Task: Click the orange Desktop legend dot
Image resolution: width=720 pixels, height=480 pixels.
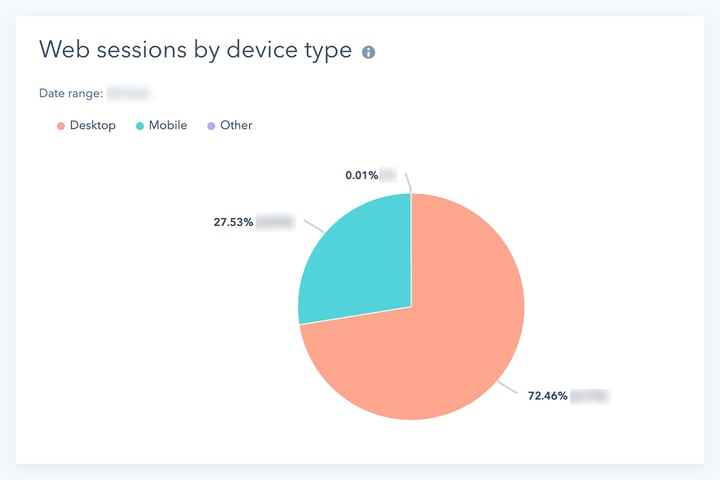Action: [x=61, y=126]
